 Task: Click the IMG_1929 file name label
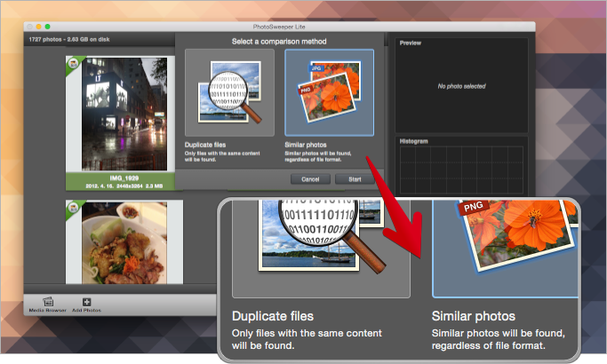[x=124, y=178]
